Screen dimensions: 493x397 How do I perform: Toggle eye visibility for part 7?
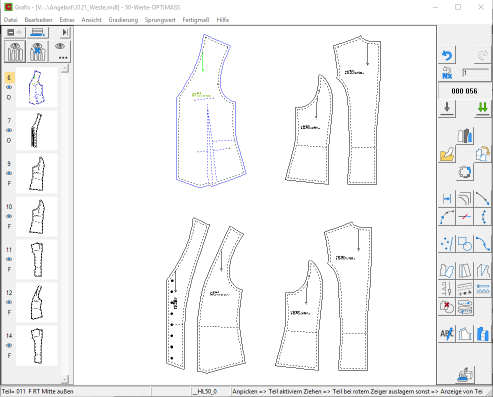pos(9,130)
